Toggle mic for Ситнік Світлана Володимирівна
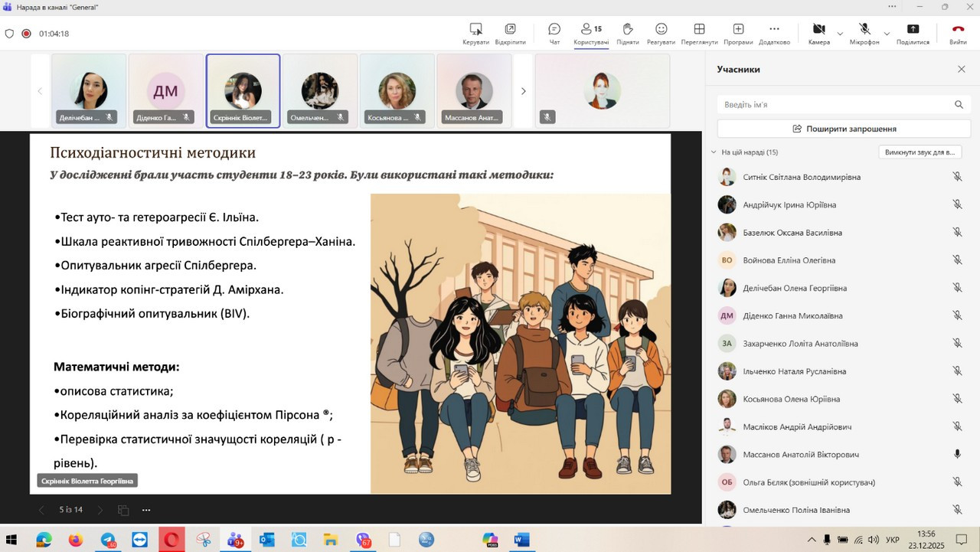This screenshot has height=552, width=980. 957,177
